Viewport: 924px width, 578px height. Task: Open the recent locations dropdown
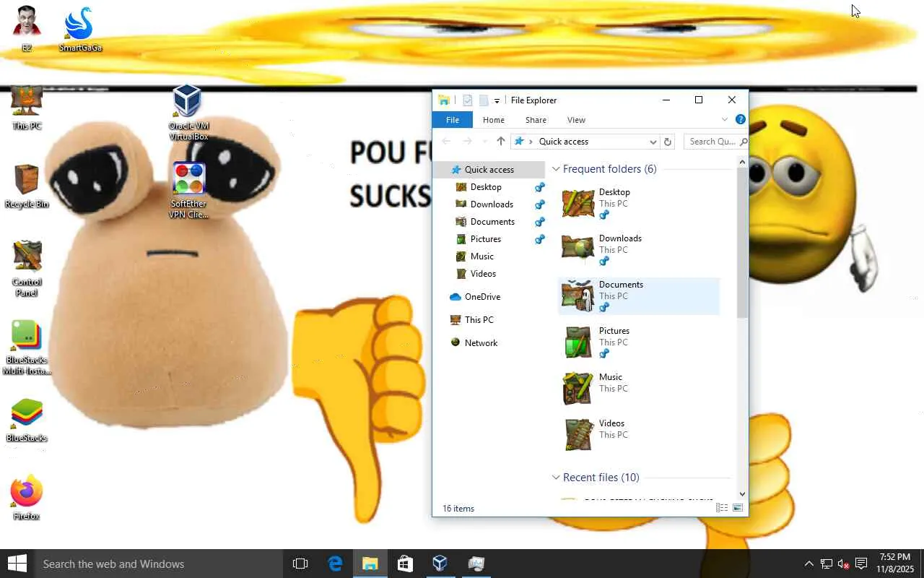click(484, 142)
